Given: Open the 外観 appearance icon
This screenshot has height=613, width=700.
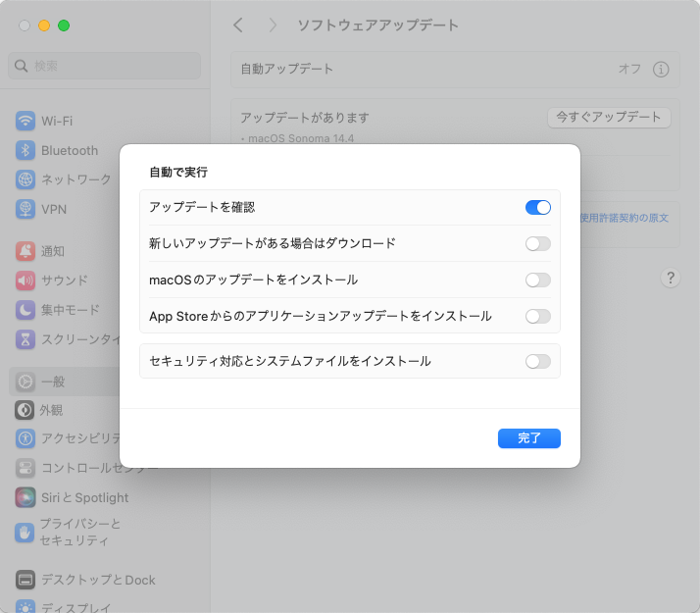Looking at the screenshot, I should pos(25,410).
